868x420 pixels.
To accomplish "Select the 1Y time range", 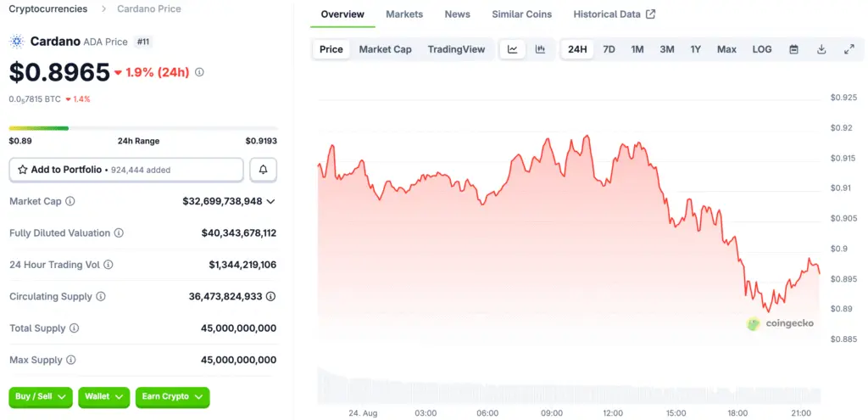I will pyautogui.click(x=696, y=49).
